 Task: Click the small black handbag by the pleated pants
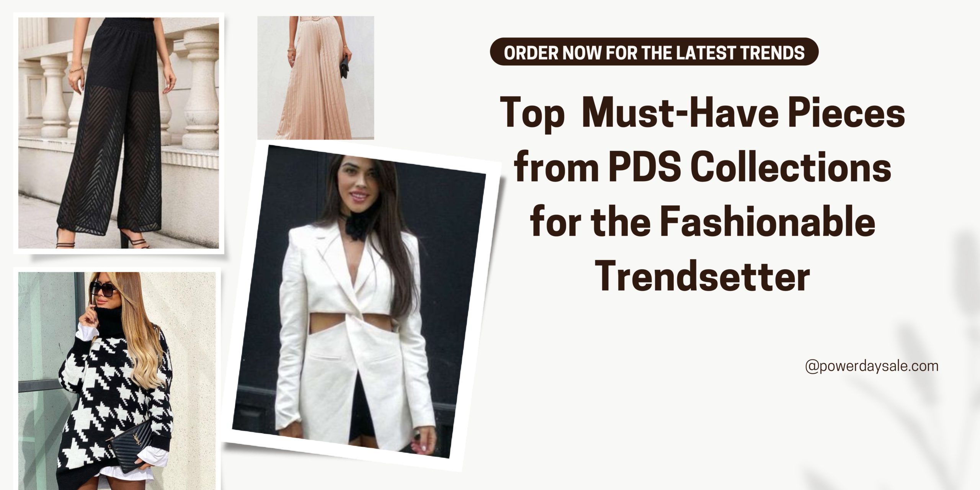click(344, 66)
